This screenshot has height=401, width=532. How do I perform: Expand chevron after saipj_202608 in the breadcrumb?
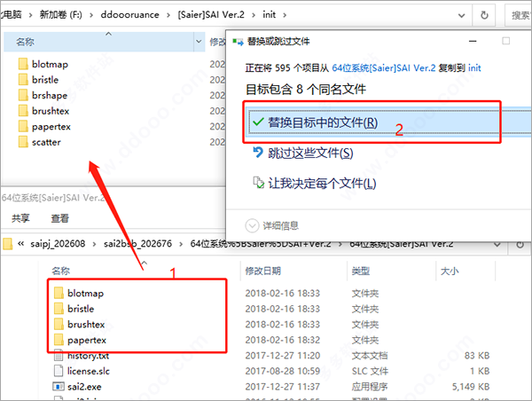[x=94, y=244]
